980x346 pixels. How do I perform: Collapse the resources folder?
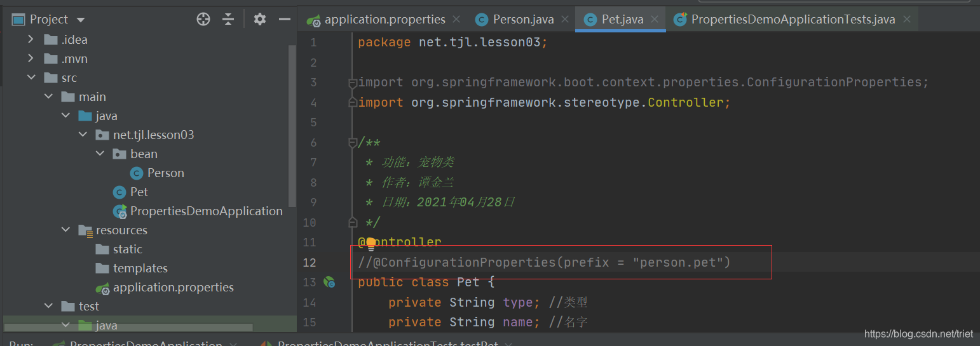coord(65,230)
